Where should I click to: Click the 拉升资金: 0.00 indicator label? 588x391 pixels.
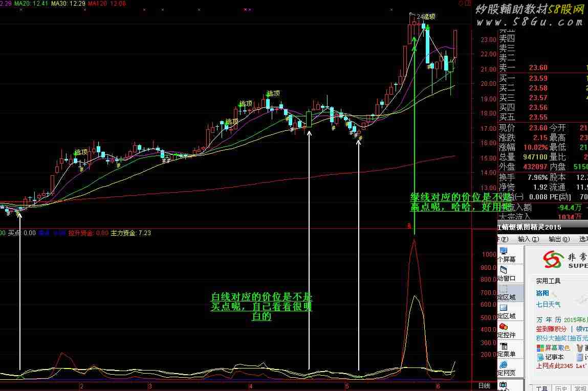[x=89, y=233]
